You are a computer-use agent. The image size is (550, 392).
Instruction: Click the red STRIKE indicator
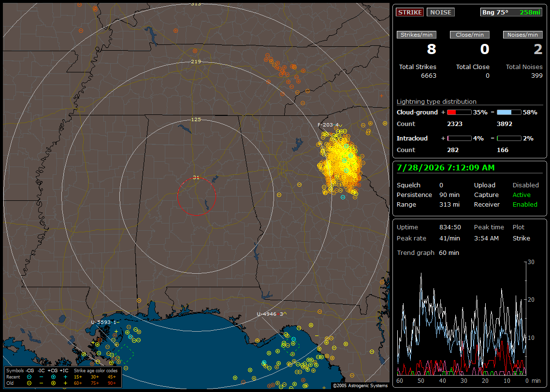pyautogui.click(x=410, y=12)
